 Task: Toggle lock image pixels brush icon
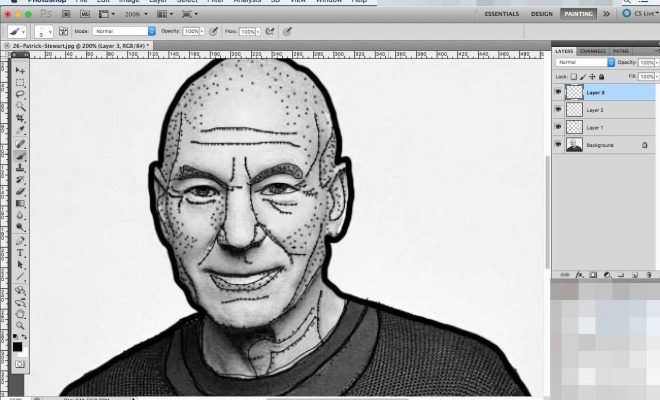[583, 77]
